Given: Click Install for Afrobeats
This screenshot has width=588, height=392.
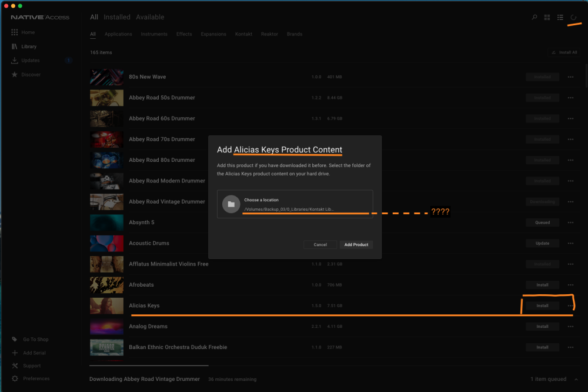Looking at the screenshot, I should (x=542, y=285).
